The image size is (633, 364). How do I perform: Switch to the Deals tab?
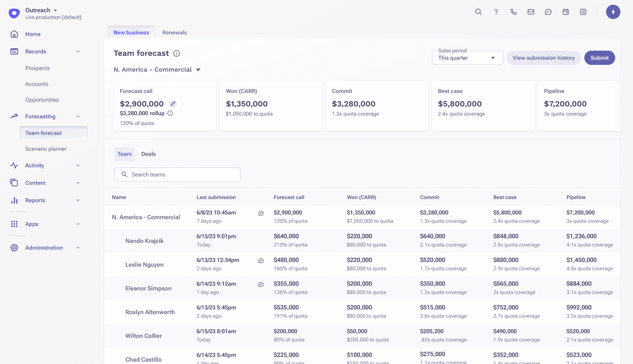point(148,154)
